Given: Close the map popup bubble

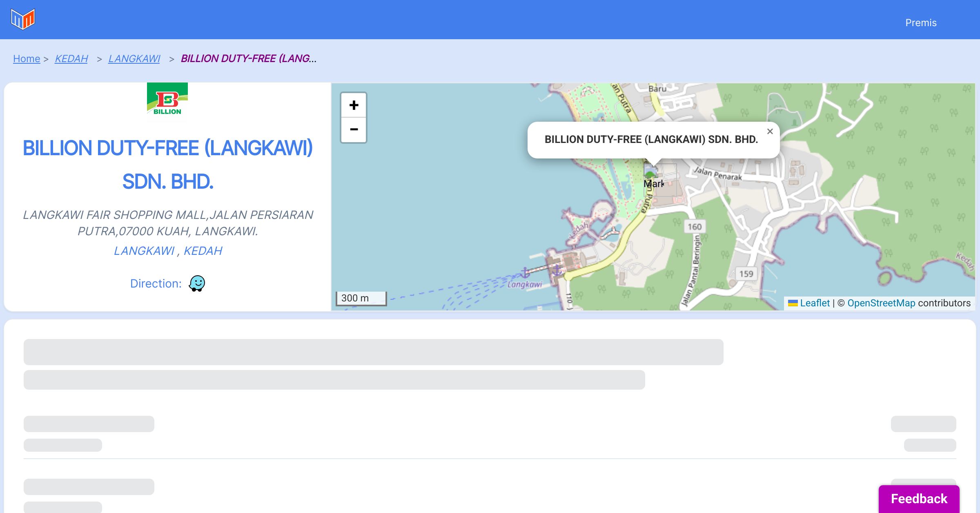Looking at the screenshot, I should click(x=770, y=132).
